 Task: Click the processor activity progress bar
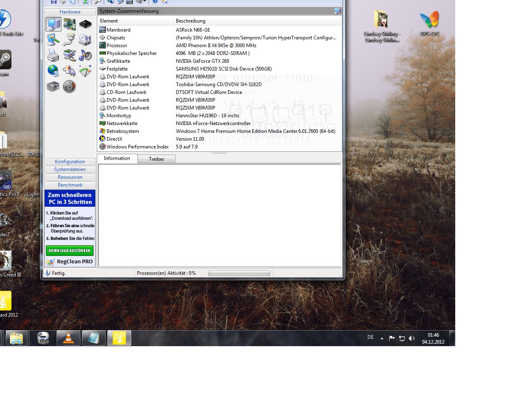pyautogui.click(x=239, y=273)
